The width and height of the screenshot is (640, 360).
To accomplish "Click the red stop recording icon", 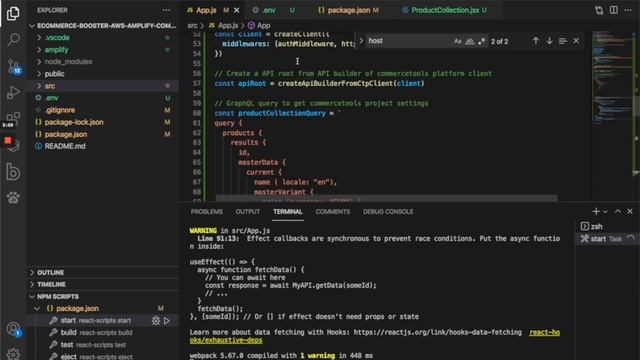I will (x=8, y=140).
